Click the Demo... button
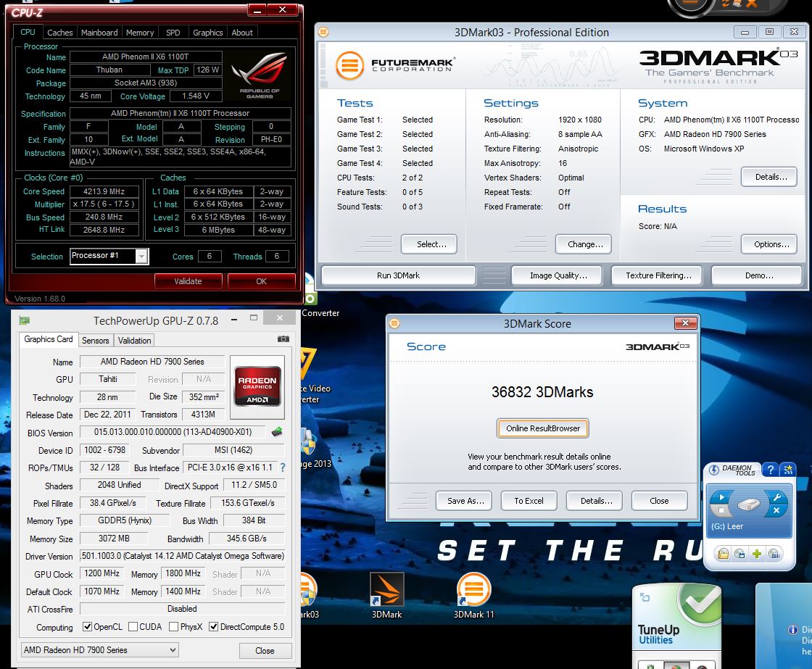The height and width of the screenshot is (669, 812). (757, 275)
